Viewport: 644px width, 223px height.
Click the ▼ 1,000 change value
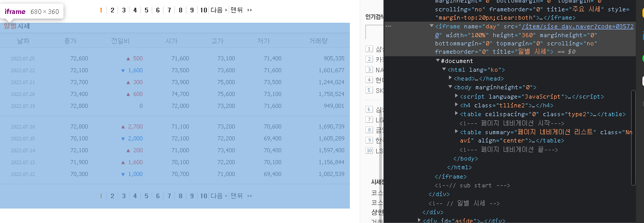tap(132, 174)
